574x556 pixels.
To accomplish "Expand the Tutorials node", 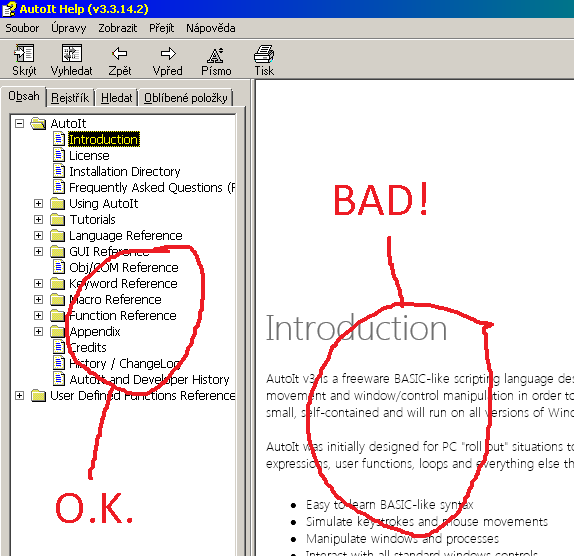I will (x=38, y=220).
